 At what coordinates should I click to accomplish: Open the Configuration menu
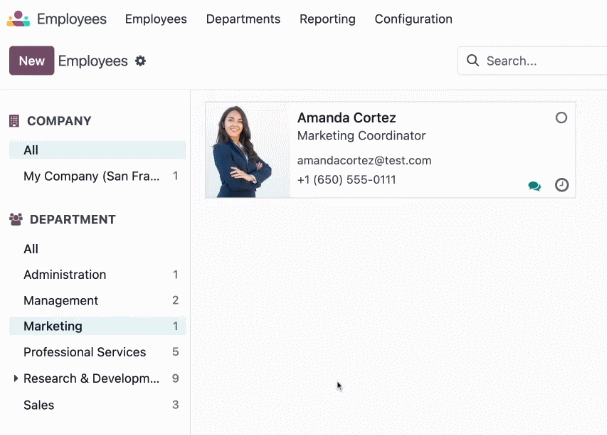click(413, 19)
